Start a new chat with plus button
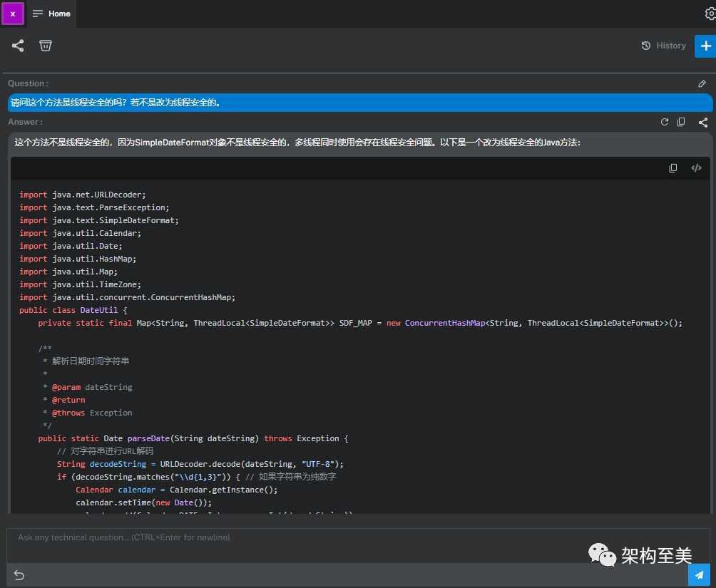The image size is (716, 588). (705, 46)
